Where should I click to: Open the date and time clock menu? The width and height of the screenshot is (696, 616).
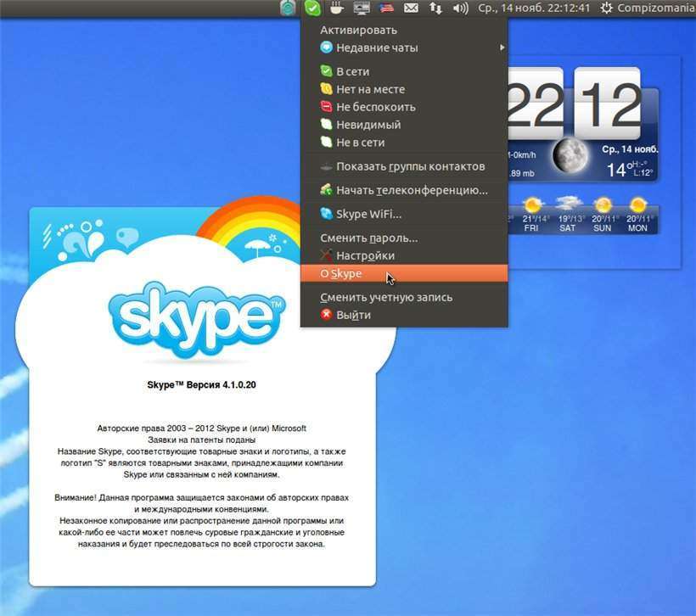tap(534, 8)
